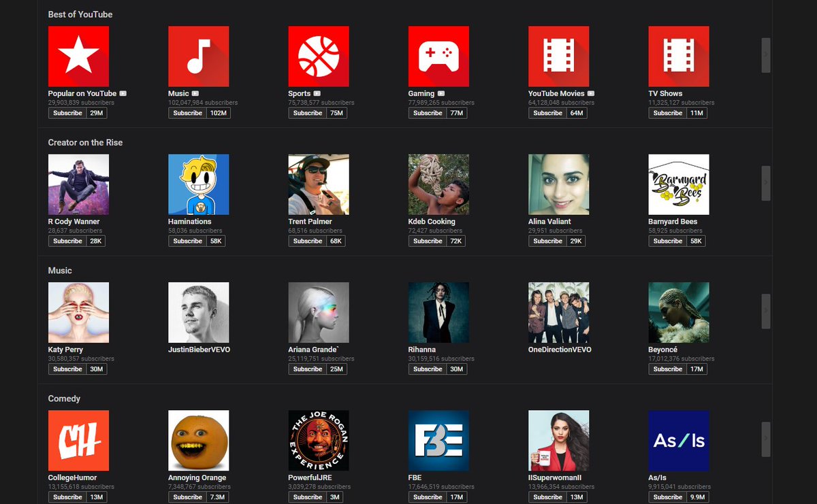Image resolution: width=817 pixels, height=504 pixels.
Task: Subscribe to Popular on YouTube
Action: point(67,113)
